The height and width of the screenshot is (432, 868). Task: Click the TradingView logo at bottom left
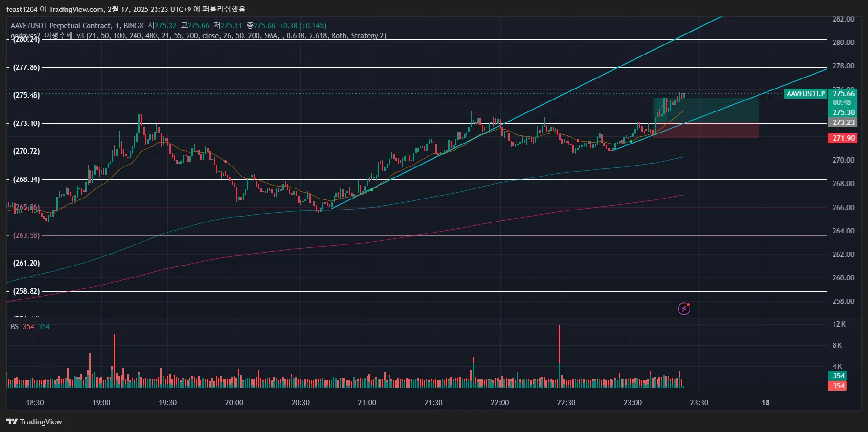pyautogui.click(x=34, y=421)
